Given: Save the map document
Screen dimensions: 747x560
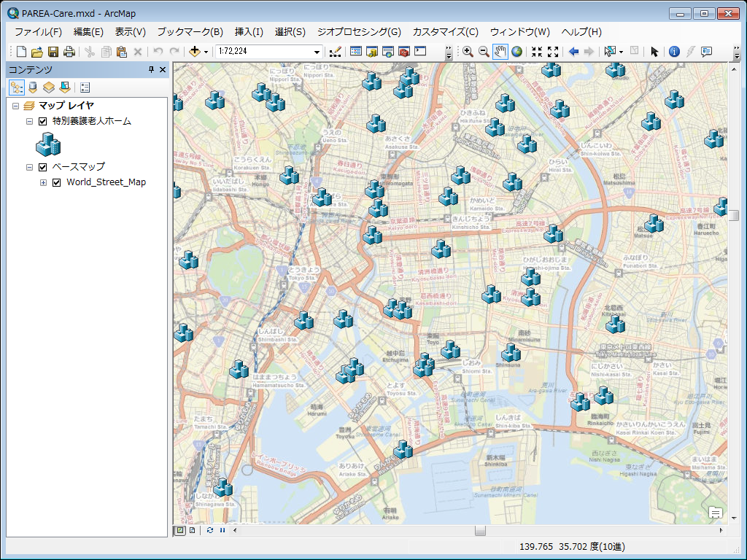Looking at the screenshot, I should pos(53,52).
